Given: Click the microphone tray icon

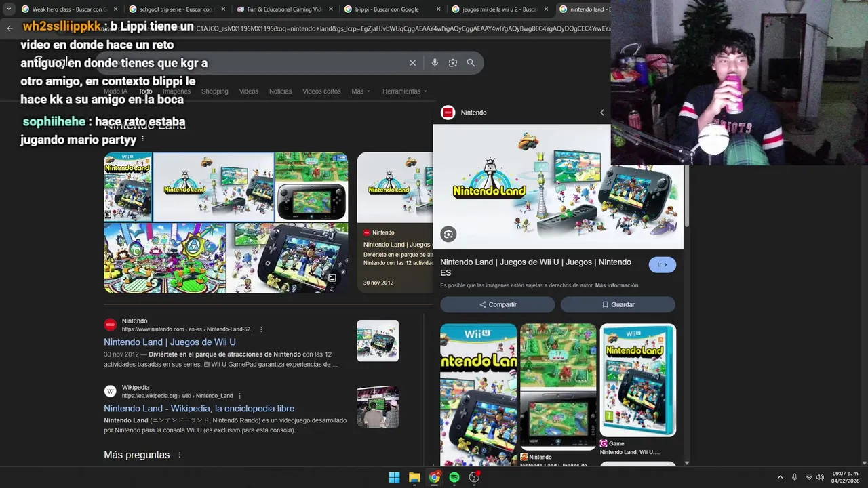Looking at the screenshot, I should pos(795,477).
